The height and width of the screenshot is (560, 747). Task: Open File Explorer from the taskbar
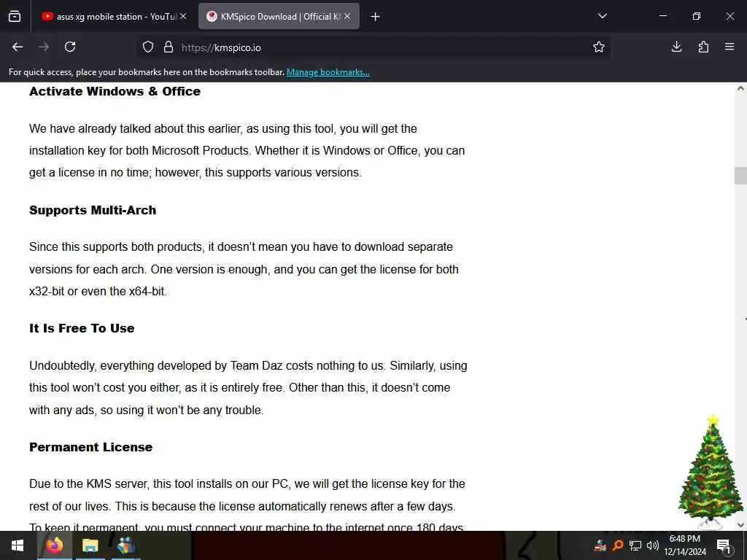90,545
